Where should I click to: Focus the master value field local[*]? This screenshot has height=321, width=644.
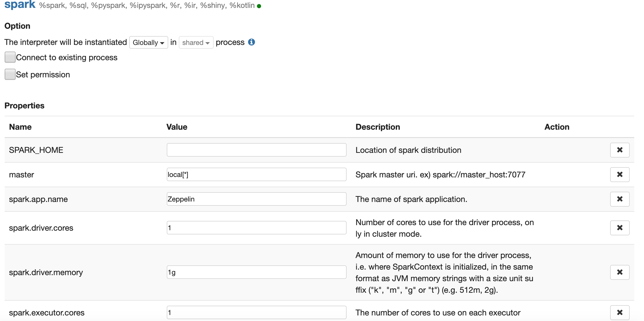pos(256,174)
